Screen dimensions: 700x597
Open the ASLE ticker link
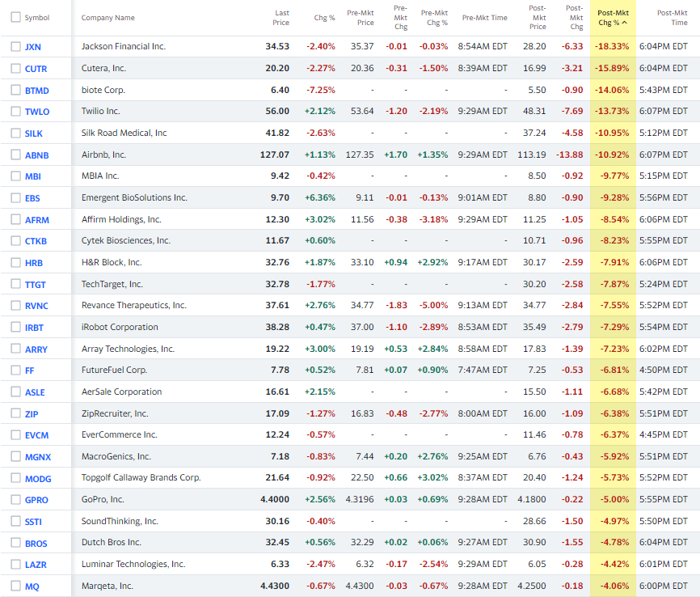(x=35, y=392)
